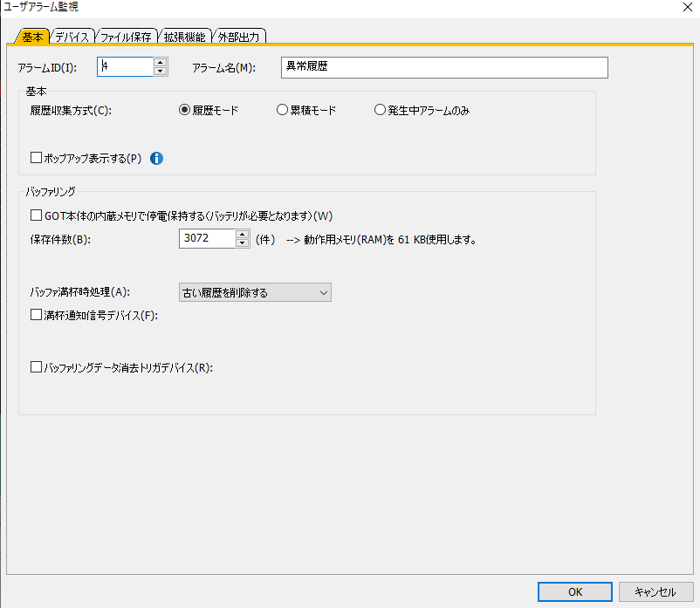The image size is (700, 608).
Task: Open the 外部出力 tab
Action: pos(239,37)
